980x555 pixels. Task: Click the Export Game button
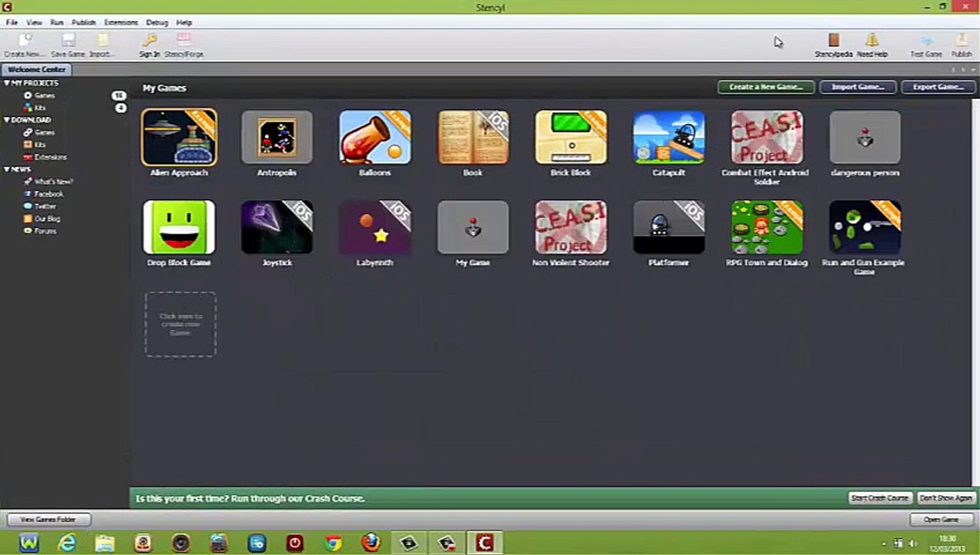tap(938, 87)
